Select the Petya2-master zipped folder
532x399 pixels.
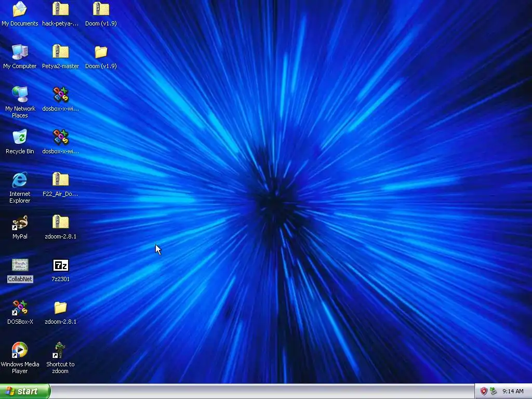point(60,52)
